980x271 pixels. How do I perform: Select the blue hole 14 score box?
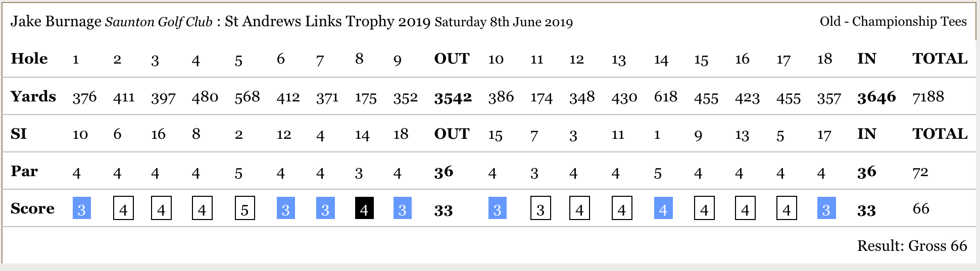click(663, 208)
